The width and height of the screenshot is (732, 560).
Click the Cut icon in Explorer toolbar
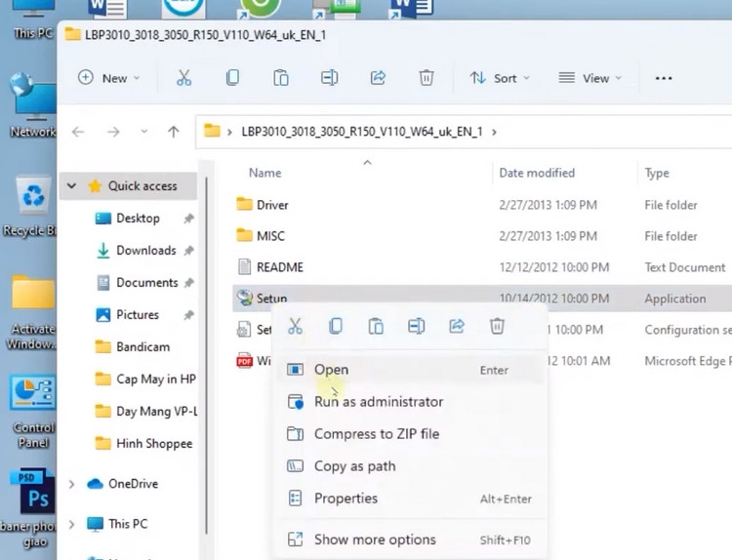coord(183,78)
